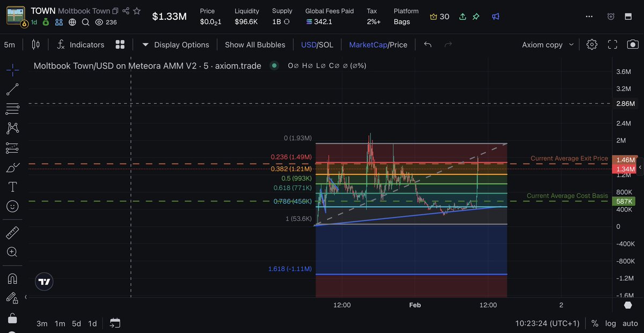Toggle stay in drawing mode pencil-lock
644x333 pixels.
[x=12, y=298]
